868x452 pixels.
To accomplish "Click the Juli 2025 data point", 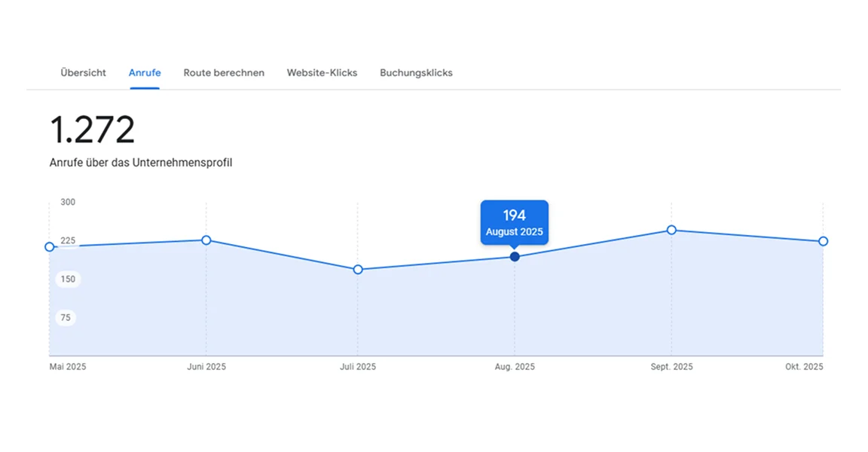I will [358, 269].
